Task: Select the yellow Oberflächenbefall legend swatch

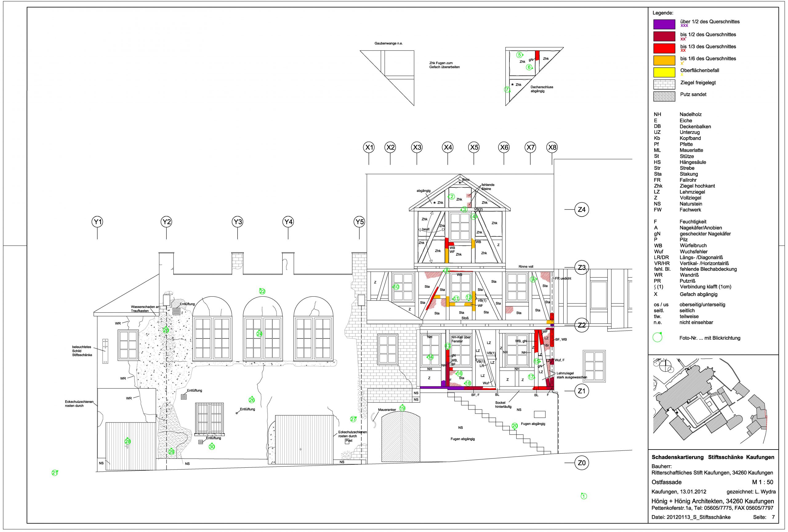Action: pos(664,72)
